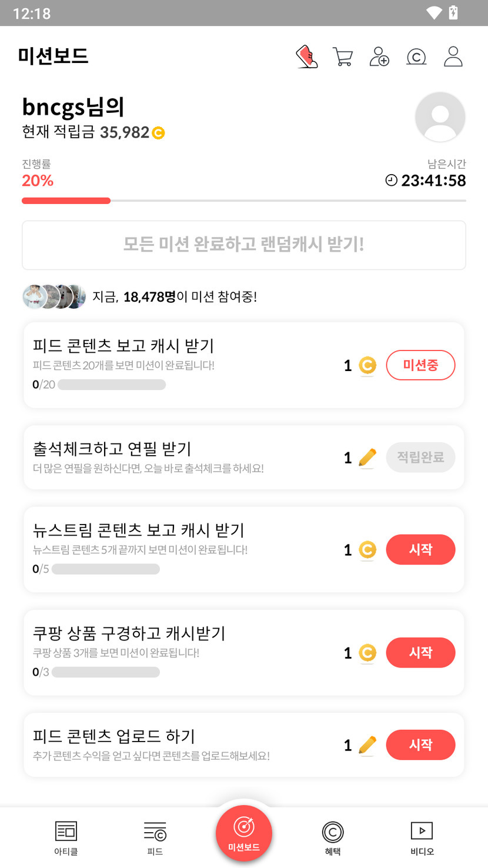This screenshot has width=488, height=868.
Task: Start the 뉴스트림 콘텐츠 mission
Action: pos(420,550)
